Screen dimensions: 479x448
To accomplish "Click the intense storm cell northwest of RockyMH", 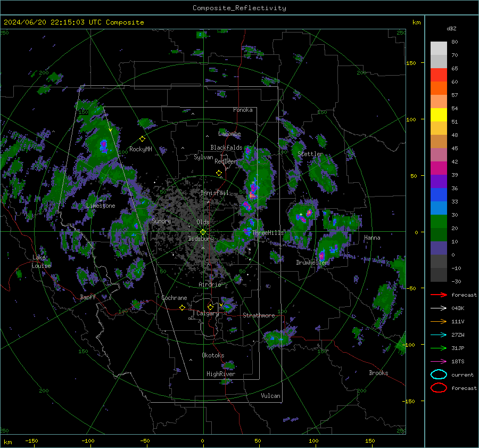I will 104,146.
